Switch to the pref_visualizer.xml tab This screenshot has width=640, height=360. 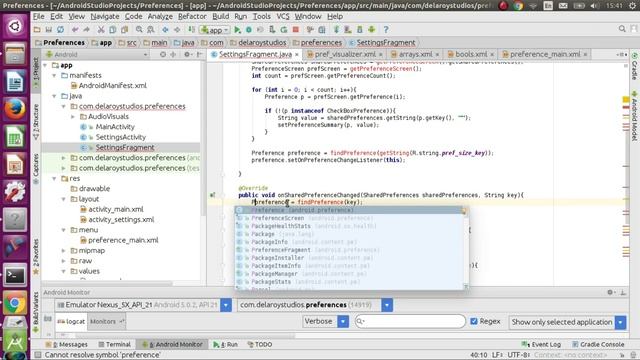click(x=345, y=54)
